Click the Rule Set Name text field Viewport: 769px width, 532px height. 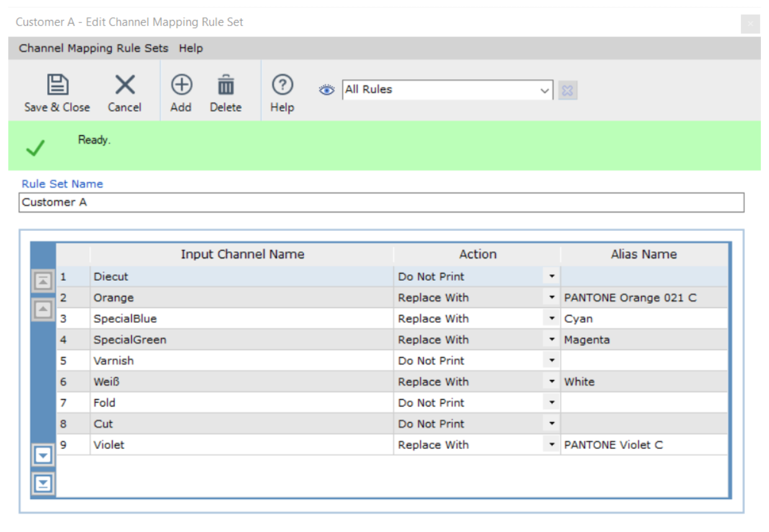(381, 202)
